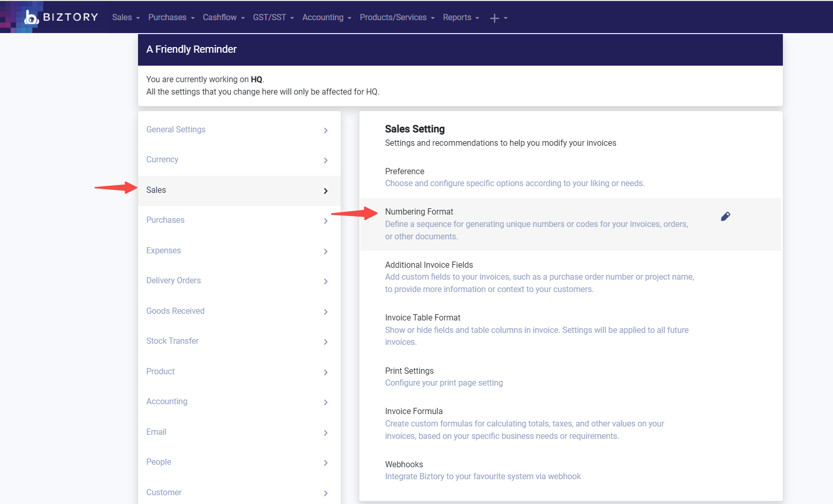The image size is (833, 504).
Task: Open Additional Invoice Fields setting
Action: point(429,265)
